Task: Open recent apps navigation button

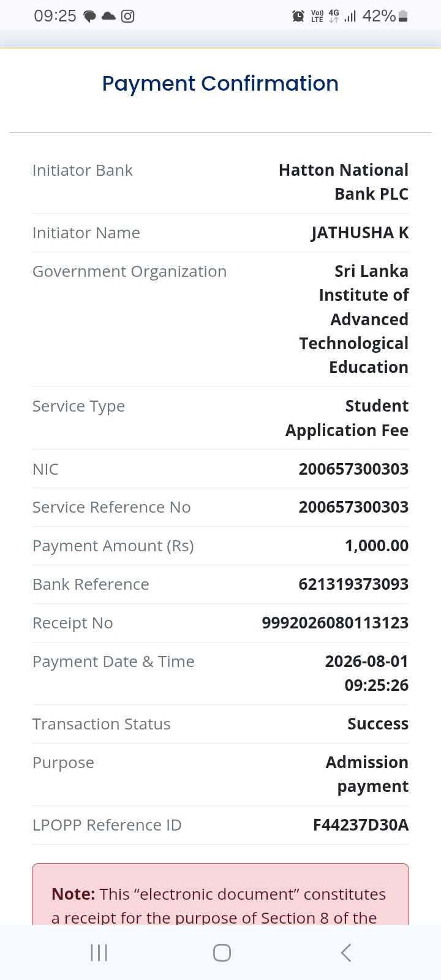Action: pyautogui.click(x=99, y=952)
